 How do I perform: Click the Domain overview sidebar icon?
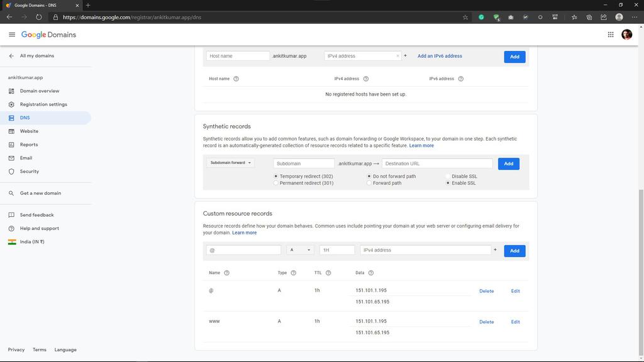pos(11,90)
